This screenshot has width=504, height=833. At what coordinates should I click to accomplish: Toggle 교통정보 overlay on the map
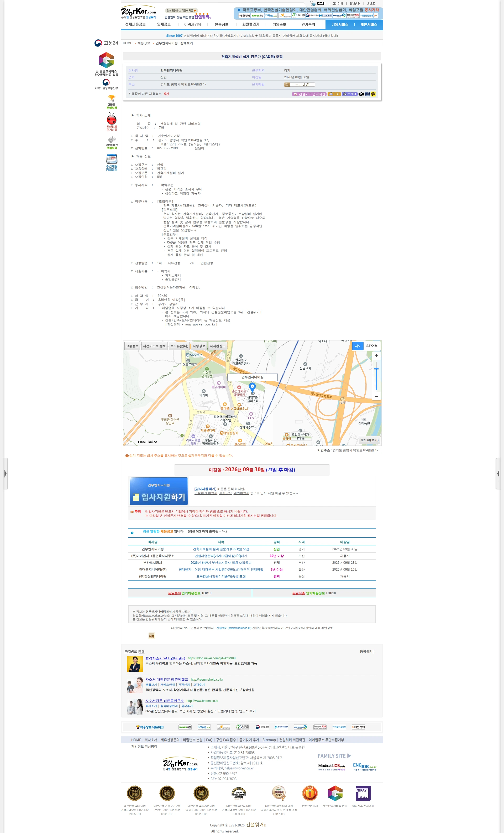pyautogui.click(x=132, y=346)
